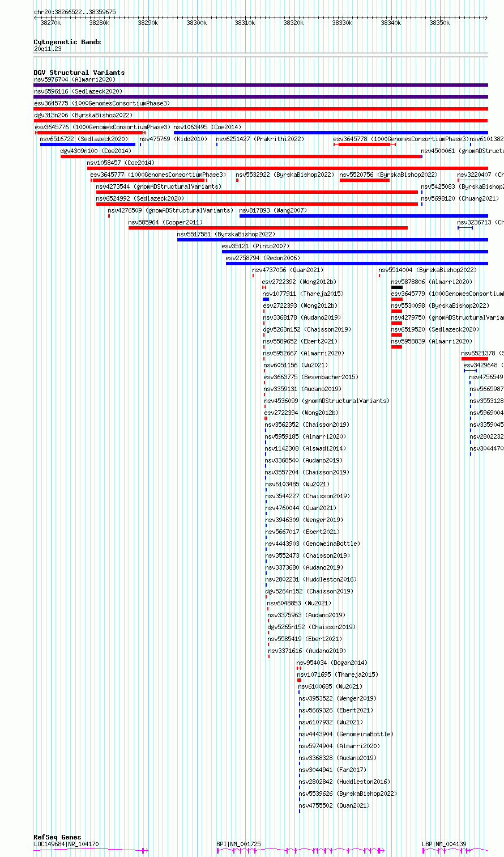Click nsv1077911 (Thareja2015) label
Screen dimensions: 504x857
303,294
